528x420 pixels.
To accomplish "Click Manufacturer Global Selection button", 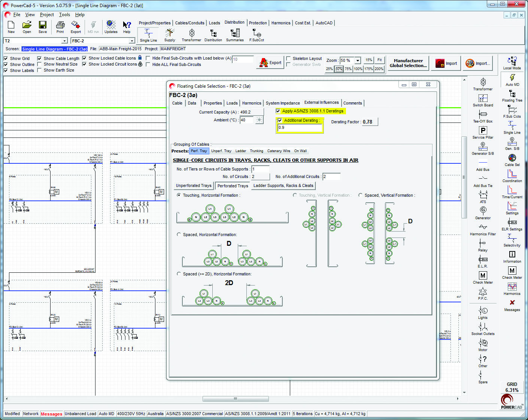I will (x=408, y=63).
